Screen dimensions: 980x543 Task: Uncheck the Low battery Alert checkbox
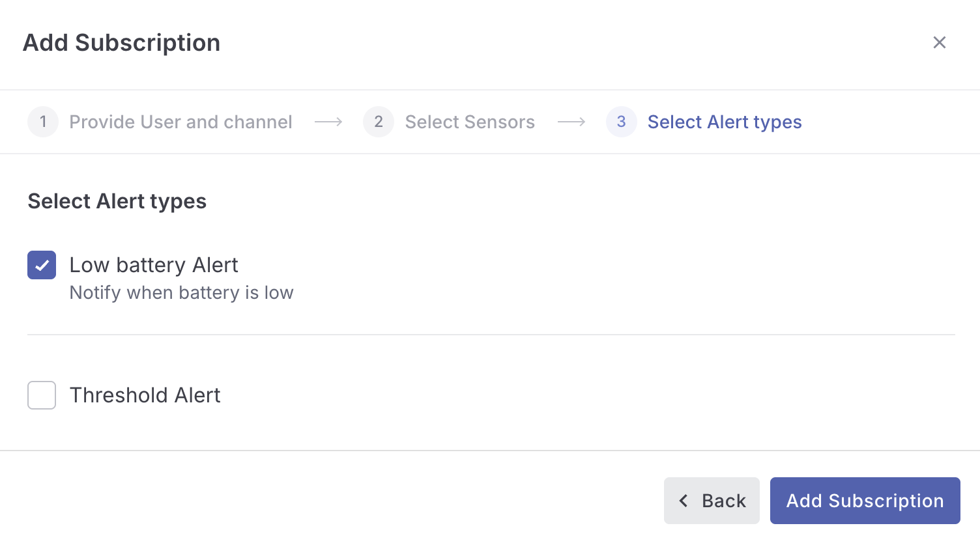pos(42,265)
